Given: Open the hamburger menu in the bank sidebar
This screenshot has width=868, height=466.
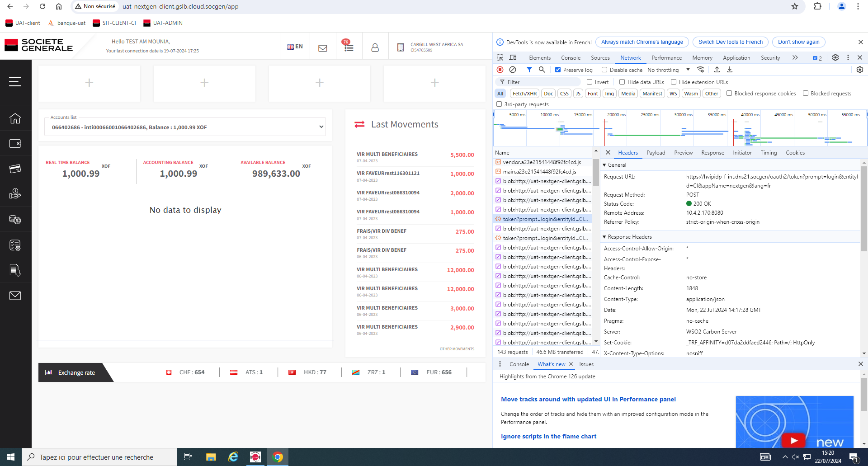Looking at the screenshot, I should pos(15,82).
